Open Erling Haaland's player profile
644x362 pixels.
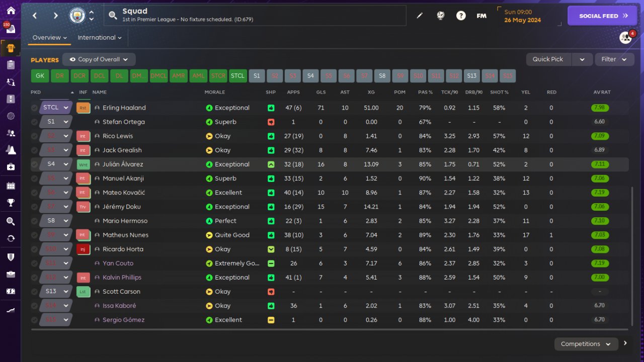(124, 108)
